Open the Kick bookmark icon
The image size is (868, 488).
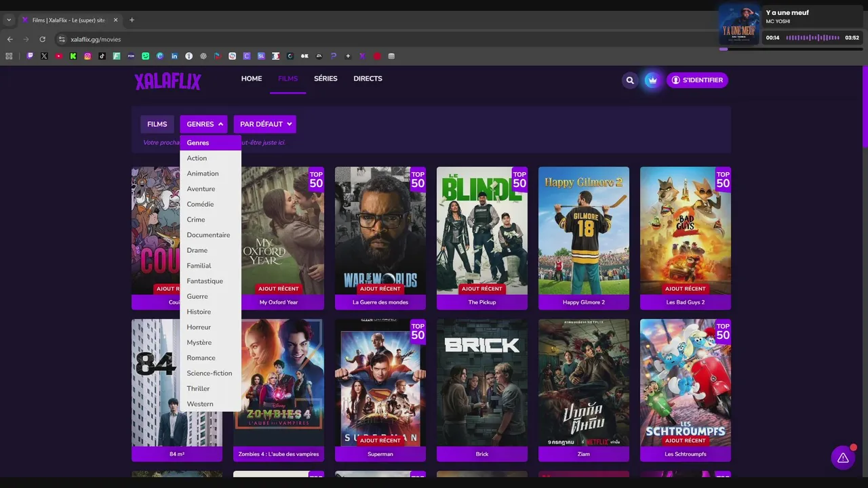point(73,56)
